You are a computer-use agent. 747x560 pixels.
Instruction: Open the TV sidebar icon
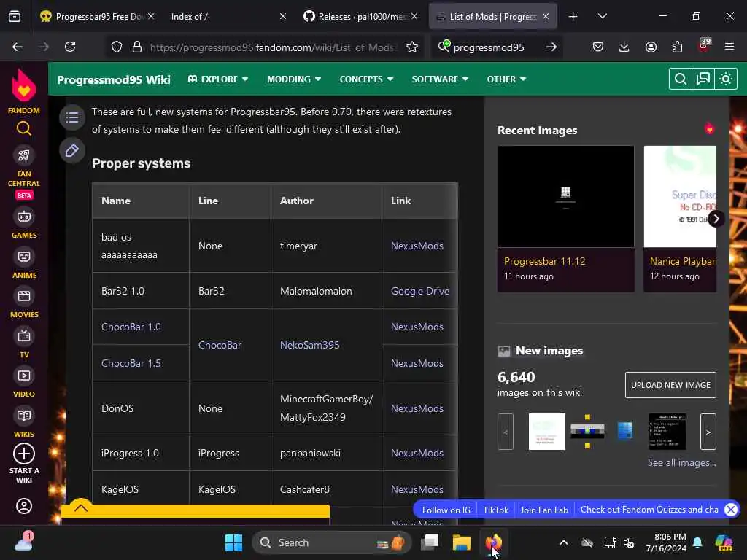[x=24, y=336]
